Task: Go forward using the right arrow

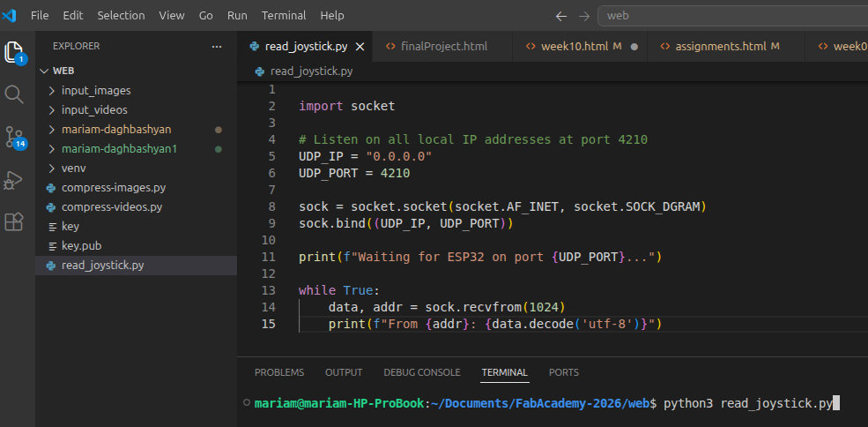Action: click(x=583, y=16)
